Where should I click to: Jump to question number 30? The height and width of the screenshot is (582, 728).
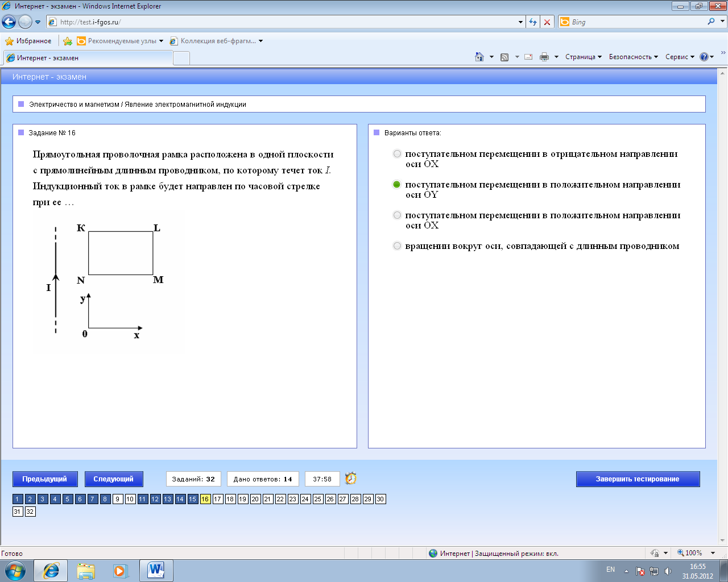click(380, 499)
